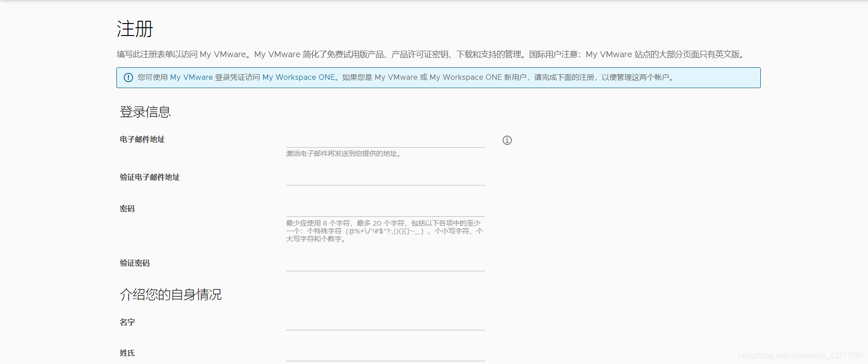Click into the 验证密码 input field
The width and height of the screenshot is (868, 364).
click(x=385, y=264)
